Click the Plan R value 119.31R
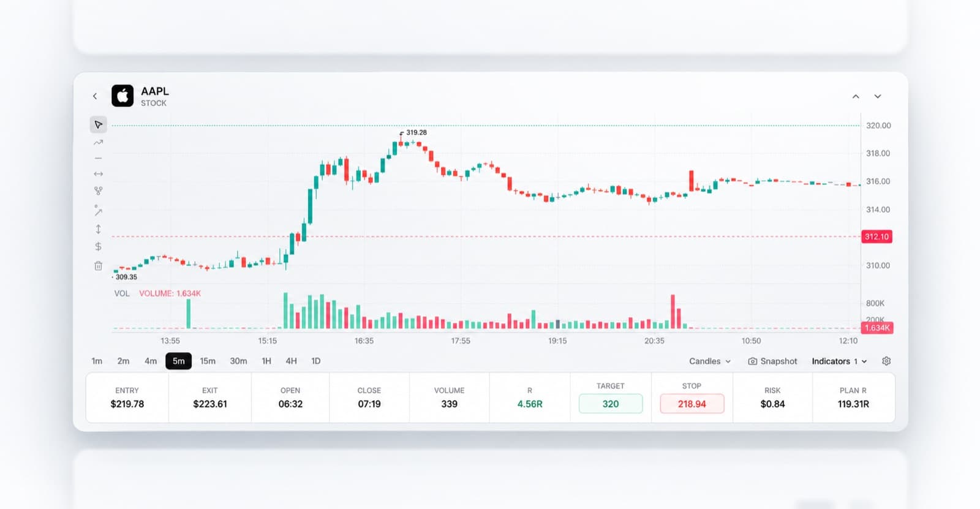 [x=854, y=404]
